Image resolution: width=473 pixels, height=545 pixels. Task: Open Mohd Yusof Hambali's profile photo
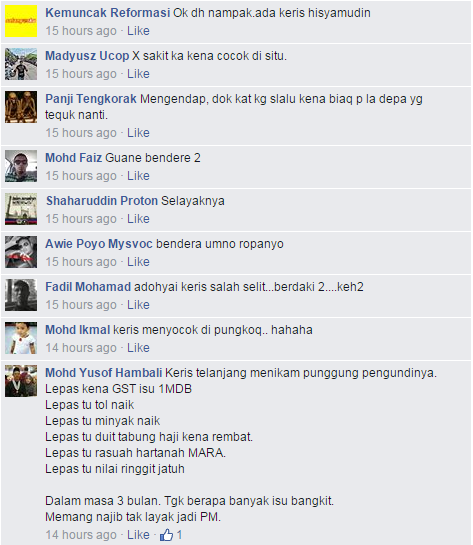[21, 381]
